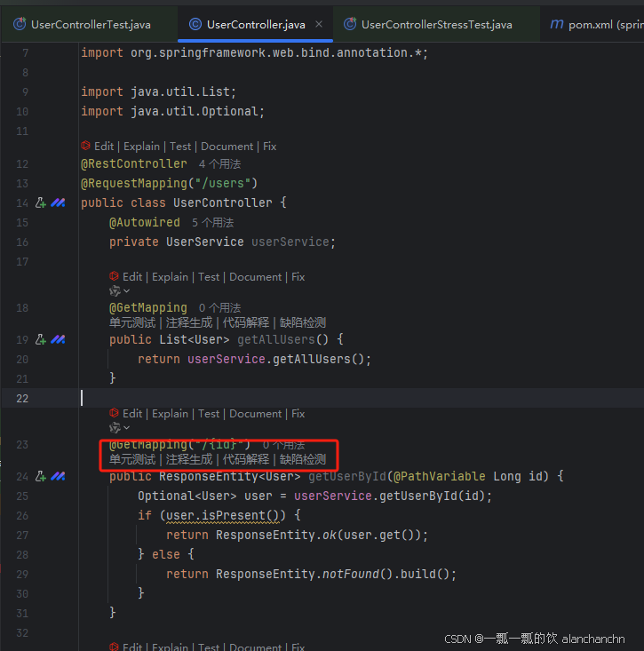Click Explain above getUserById method

[170, 414]
